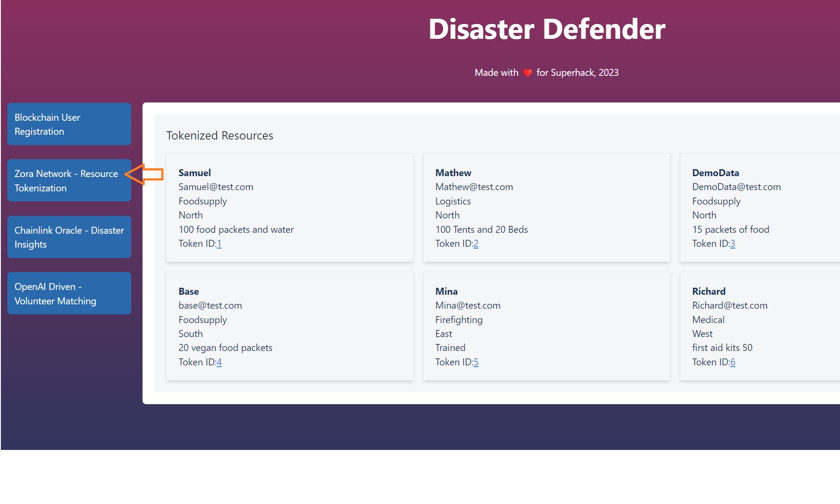Image resolution: width=840 pixels, height=504 pixels.
Task: Select the DemoData@test.com email text
Action: 737,187
